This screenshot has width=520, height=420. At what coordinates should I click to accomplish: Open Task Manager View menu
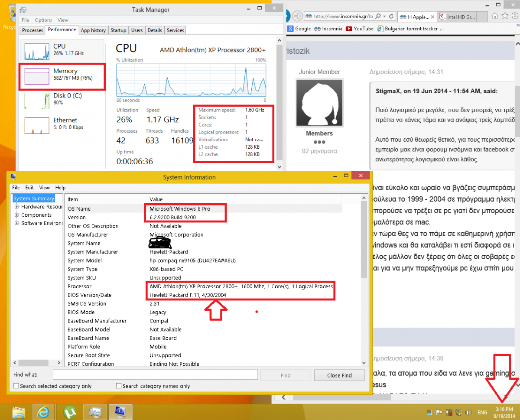point(63,20)
